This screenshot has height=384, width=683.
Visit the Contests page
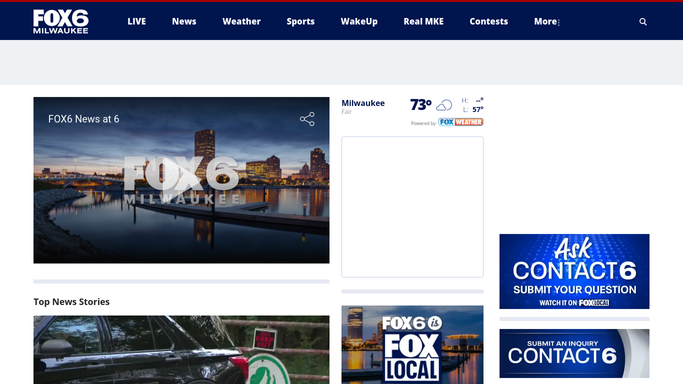(489, 21)
